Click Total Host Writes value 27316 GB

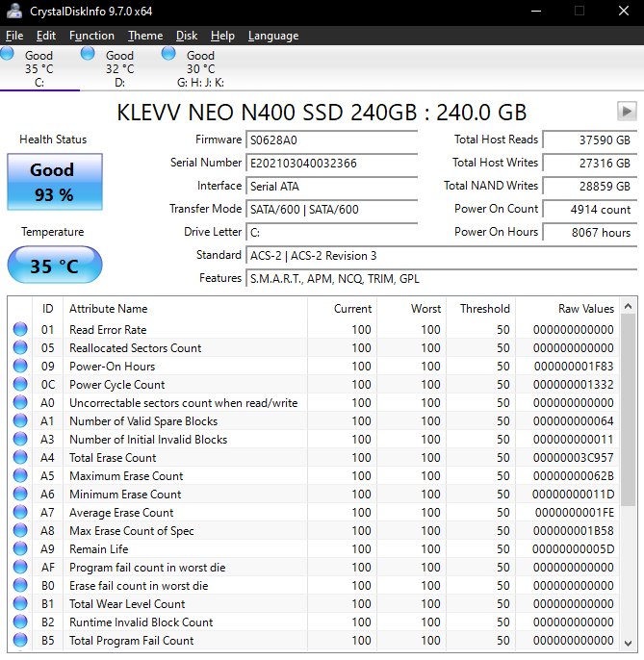click(x=590, y=163)
